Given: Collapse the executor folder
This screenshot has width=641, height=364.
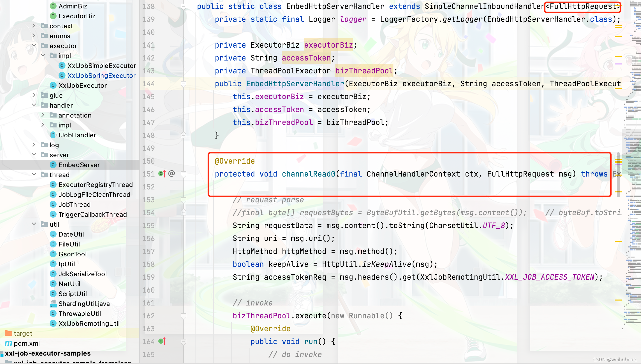Looking at the screenshot, I should [x=34, y=46].
